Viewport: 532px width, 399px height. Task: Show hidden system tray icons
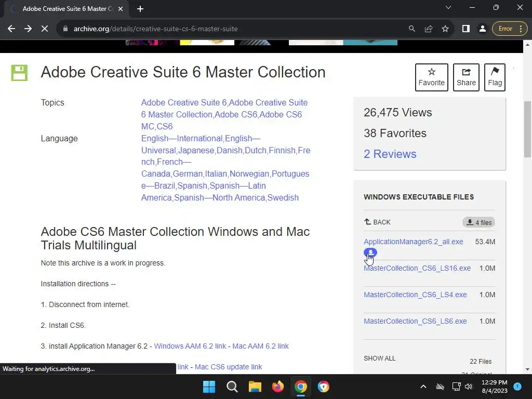pyautogui.click(x=423, y=387)
